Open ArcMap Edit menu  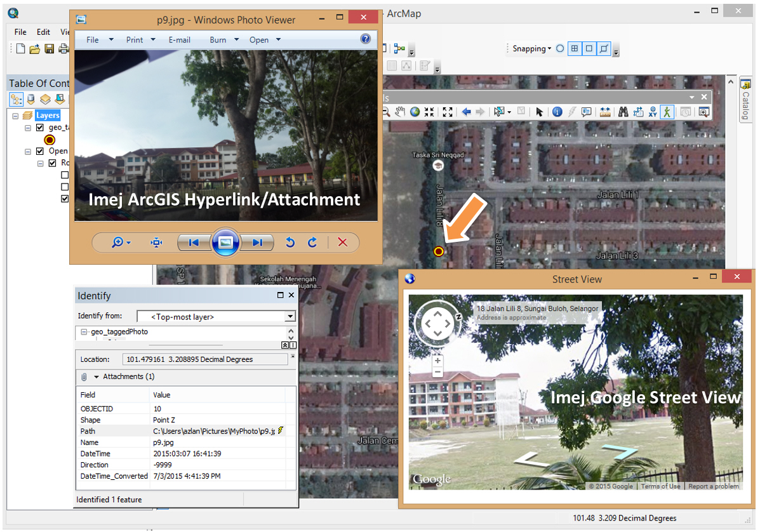43,32
